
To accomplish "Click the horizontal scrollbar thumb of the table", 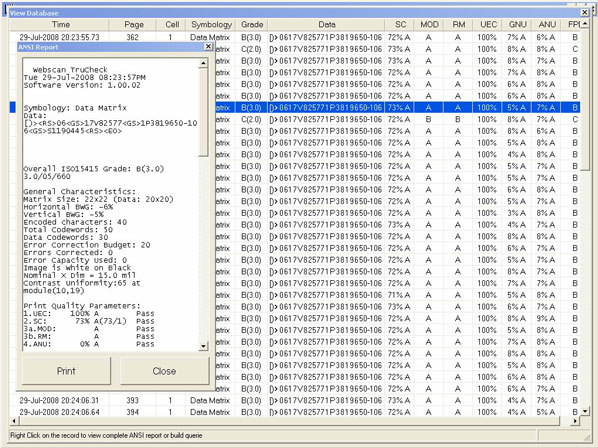I will (289, 421).
